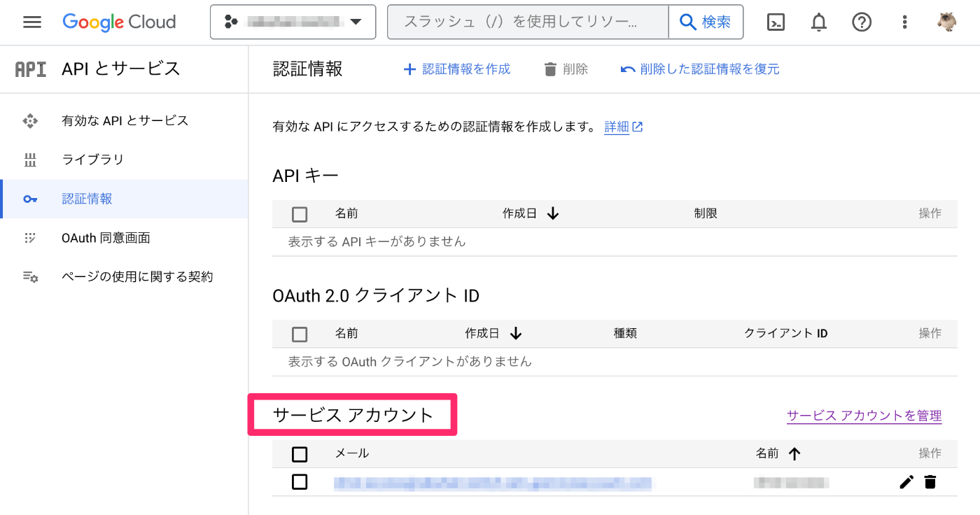Click the Google Cloud logo

(119, 22)
